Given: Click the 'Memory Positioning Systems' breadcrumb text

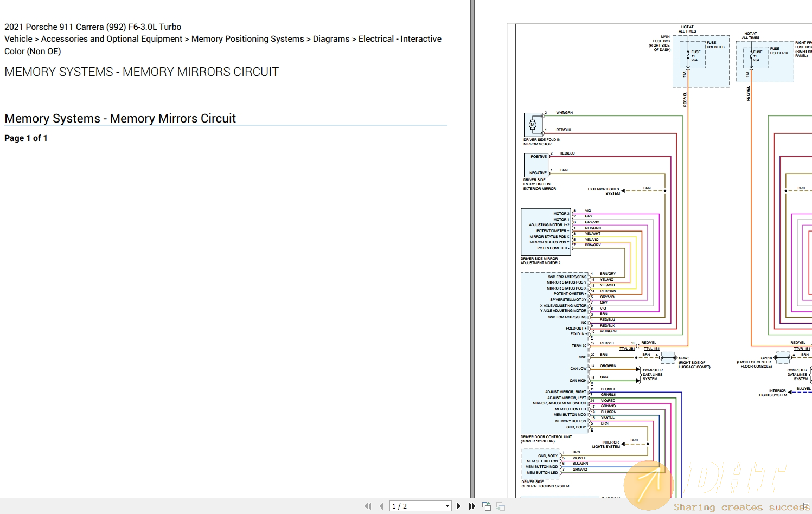Looking at the screenshot, I should point(248,39).
